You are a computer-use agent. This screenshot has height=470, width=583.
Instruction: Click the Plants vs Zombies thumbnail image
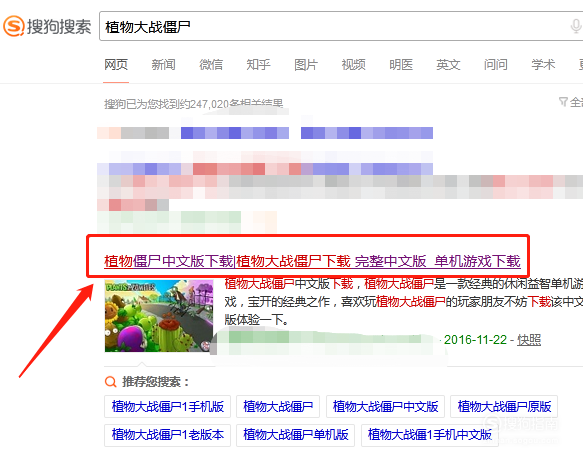click(x=159, y=316)
